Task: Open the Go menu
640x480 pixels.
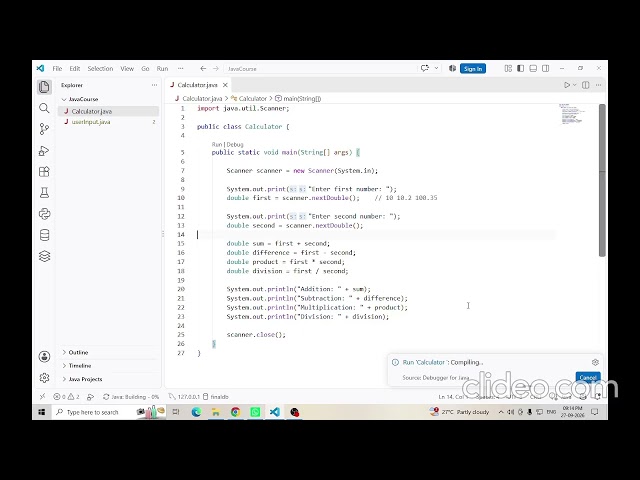Action: [145, 69]
